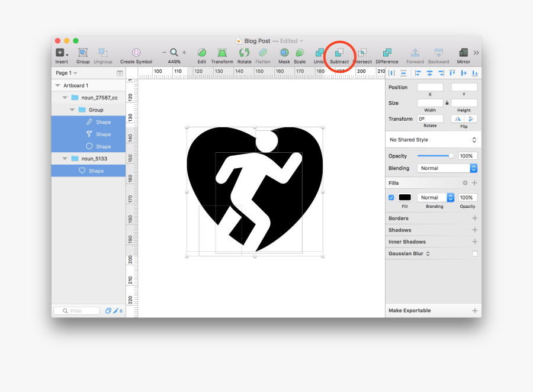
Task: Open the No Shared Style dropdown
Action: [432, 139]
